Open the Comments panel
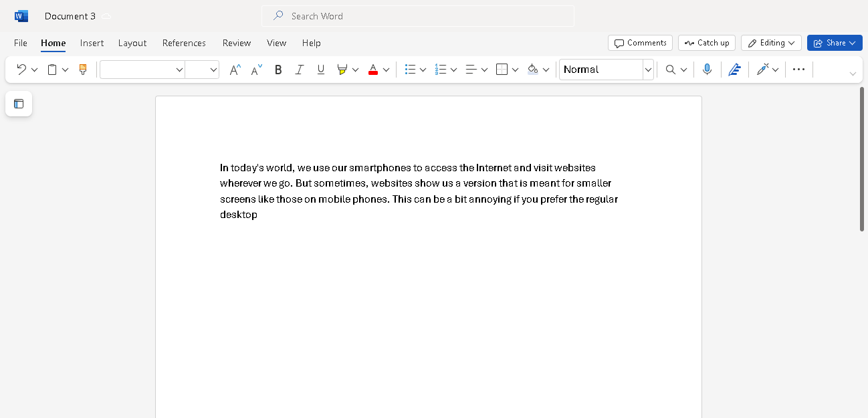Viewport: 868px width, 418px height. point(640,43)
